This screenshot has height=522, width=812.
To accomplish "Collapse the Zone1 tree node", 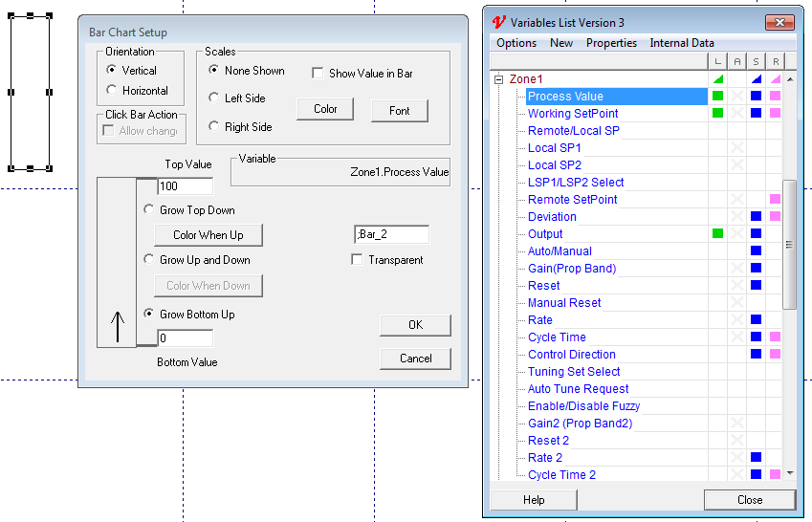I will pyautogui.click(x=498, y=79).
